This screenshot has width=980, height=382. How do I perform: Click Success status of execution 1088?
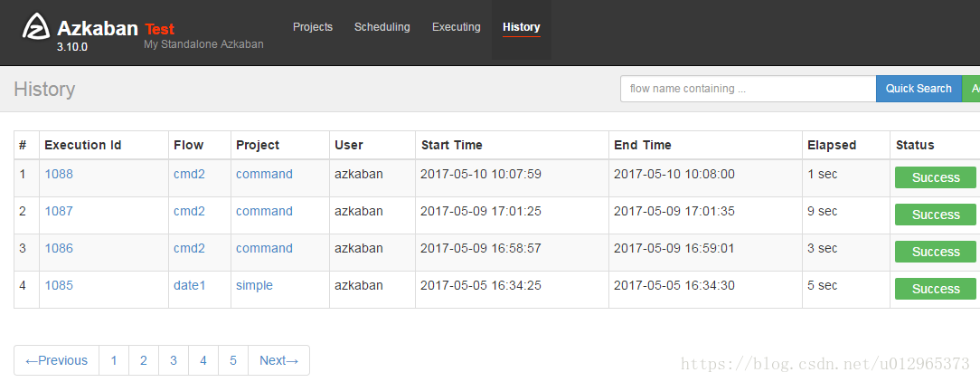936,177
